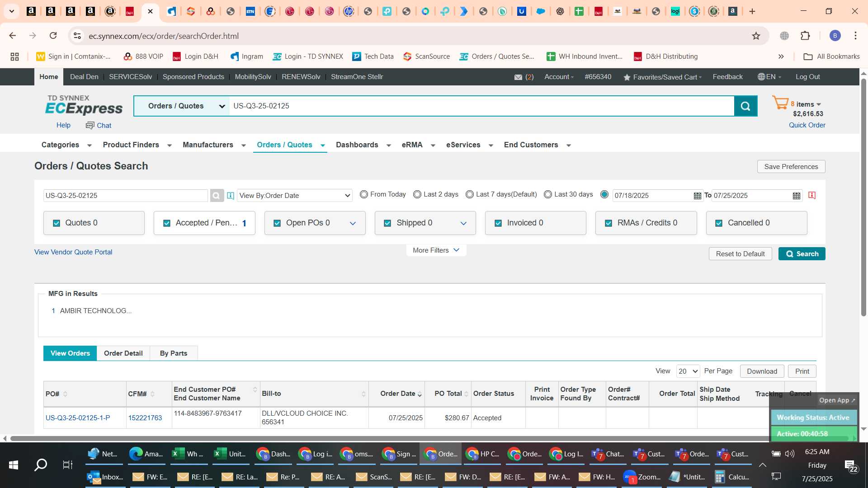The image size is (868, 488).
Task: Expand the Categories menu
Action: coord(66,145)
